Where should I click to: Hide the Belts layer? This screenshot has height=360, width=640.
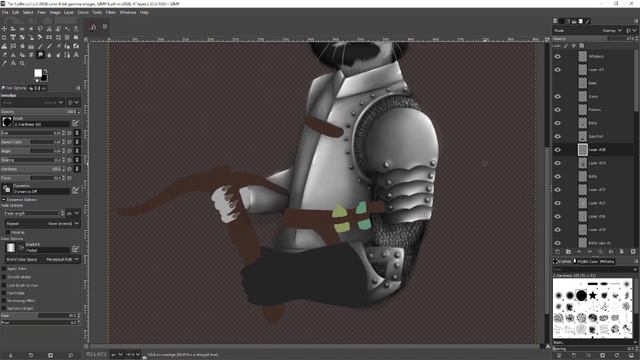pos(558,123)
